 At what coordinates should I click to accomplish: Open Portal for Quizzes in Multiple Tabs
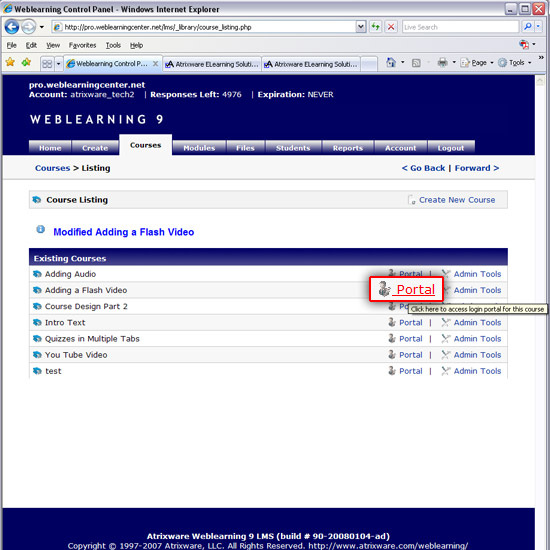point(410,338)
